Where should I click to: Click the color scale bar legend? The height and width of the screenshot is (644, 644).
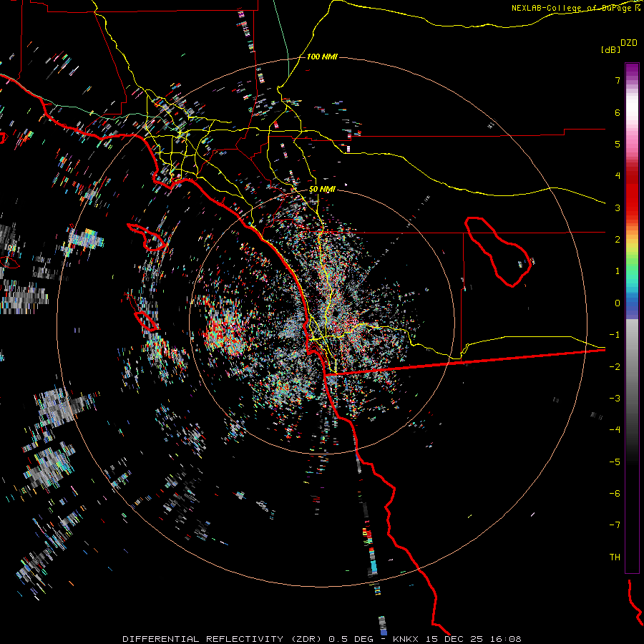click(632, 318)
